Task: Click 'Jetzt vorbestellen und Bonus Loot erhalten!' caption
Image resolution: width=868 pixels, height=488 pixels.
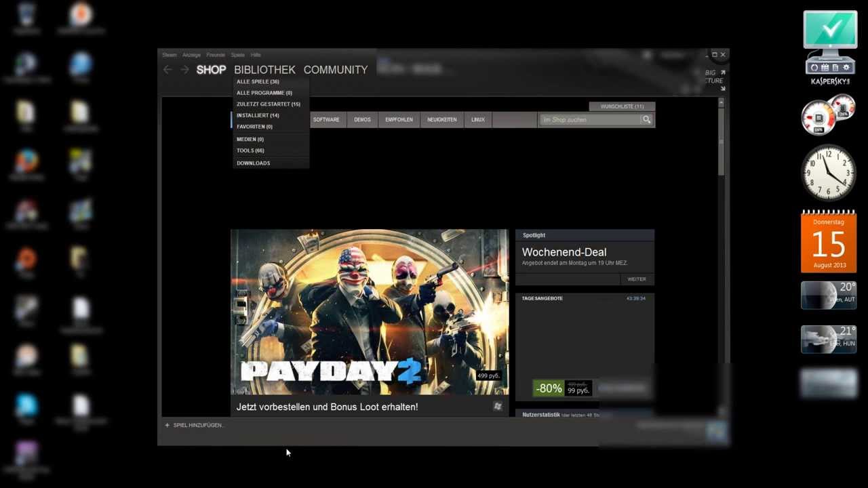Action: tap(327, 407)
